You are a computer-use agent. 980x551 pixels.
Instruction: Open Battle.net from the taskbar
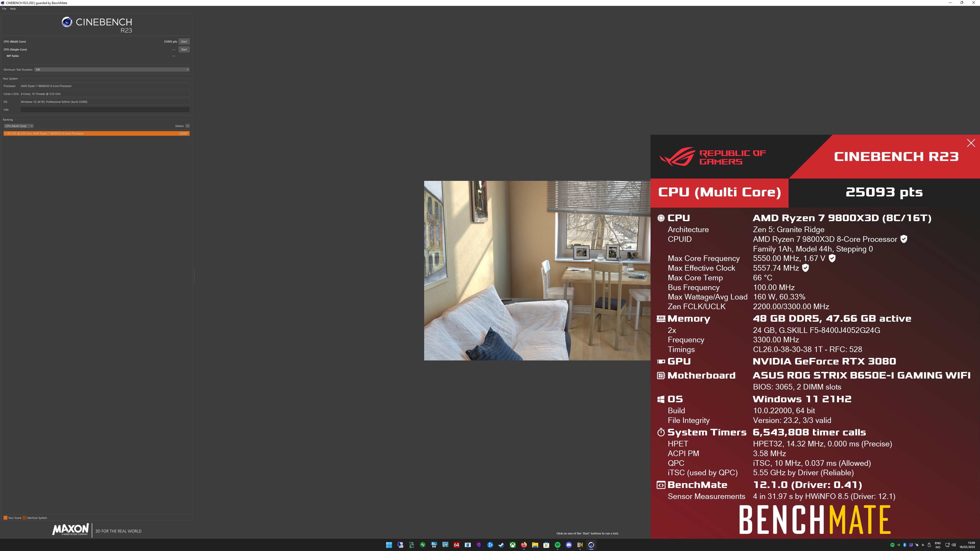pyautogui.click(x=490, y=545)
